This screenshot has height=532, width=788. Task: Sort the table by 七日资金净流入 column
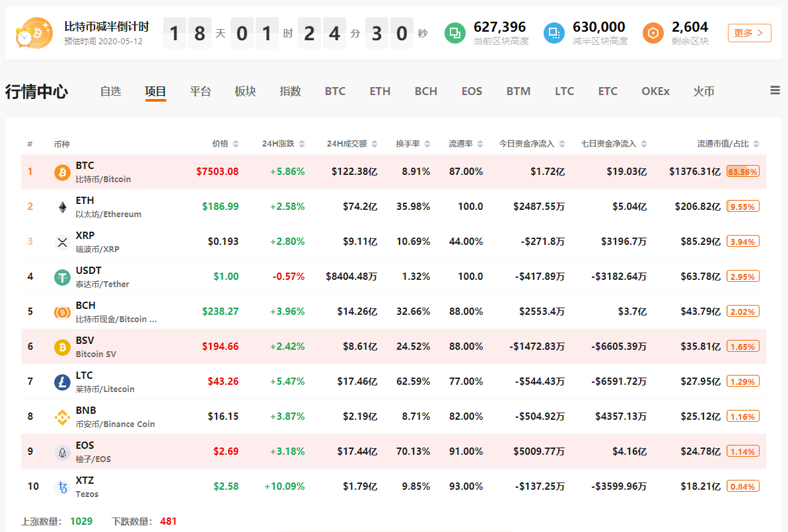[614, 144]
